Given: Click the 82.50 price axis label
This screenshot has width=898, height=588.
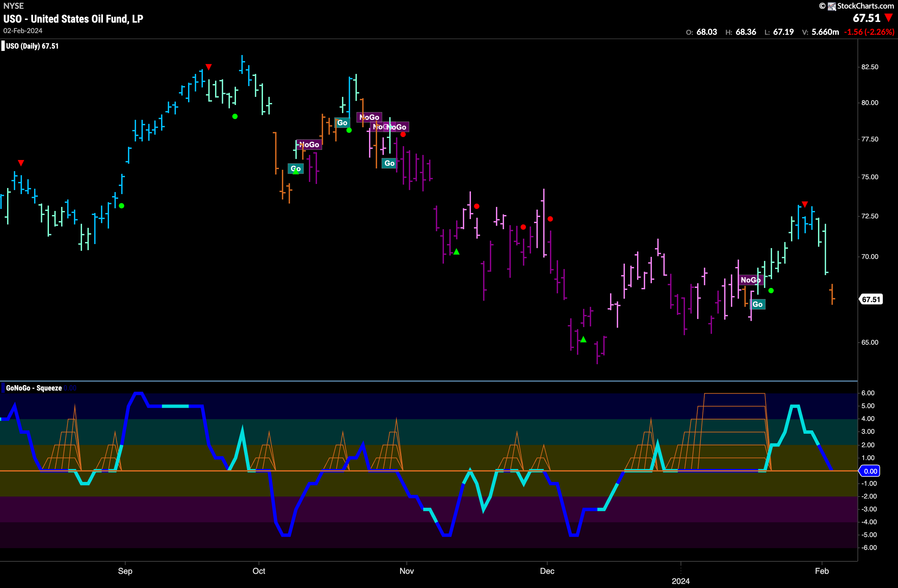Looking at the screenshot, I should pos(870,67).
